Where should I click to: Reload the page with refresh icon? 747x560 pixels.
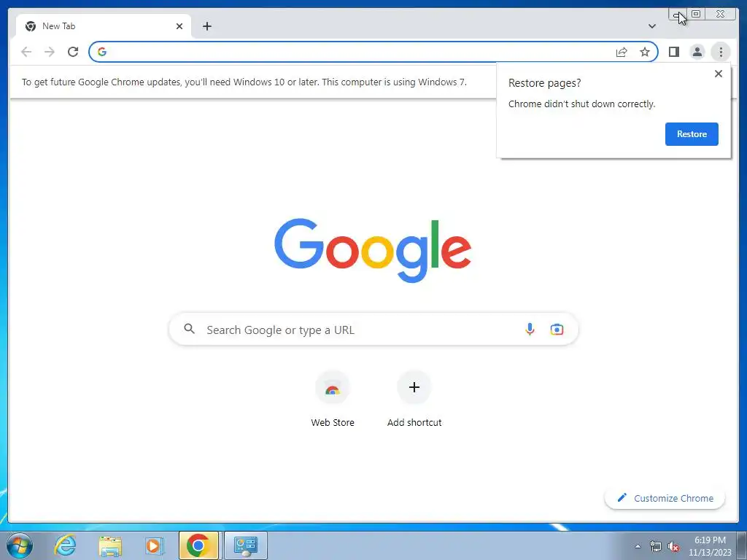point(73,52)
